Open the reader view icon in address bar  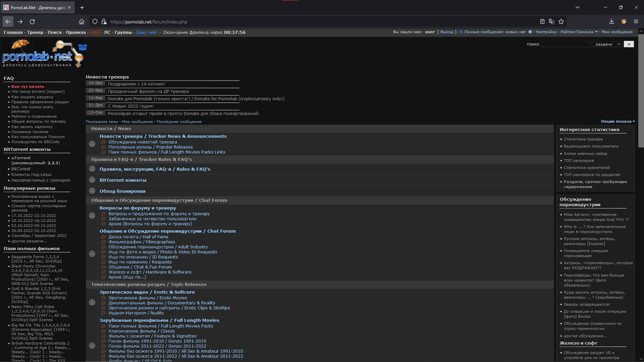click(x=542, y=22)
